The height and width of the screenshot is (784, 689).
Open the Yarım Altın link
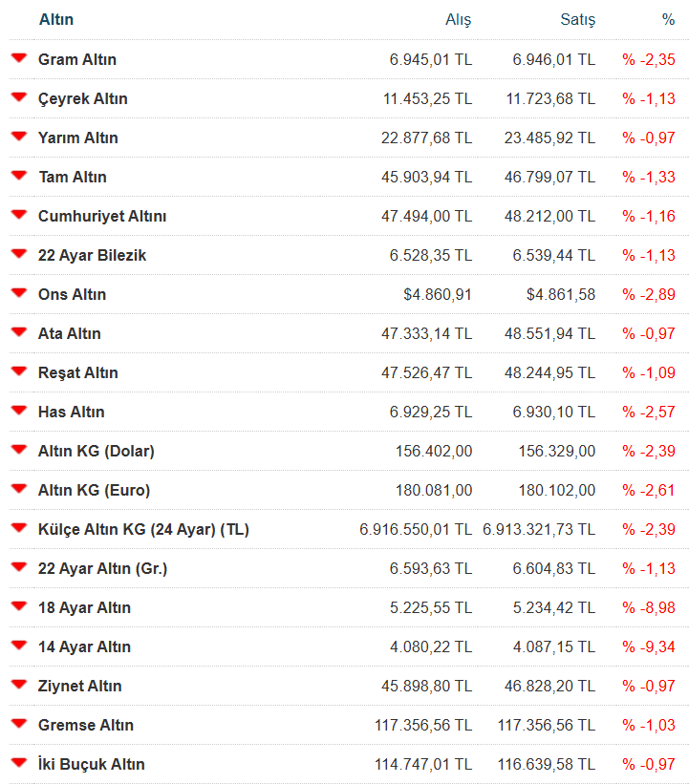78,138
